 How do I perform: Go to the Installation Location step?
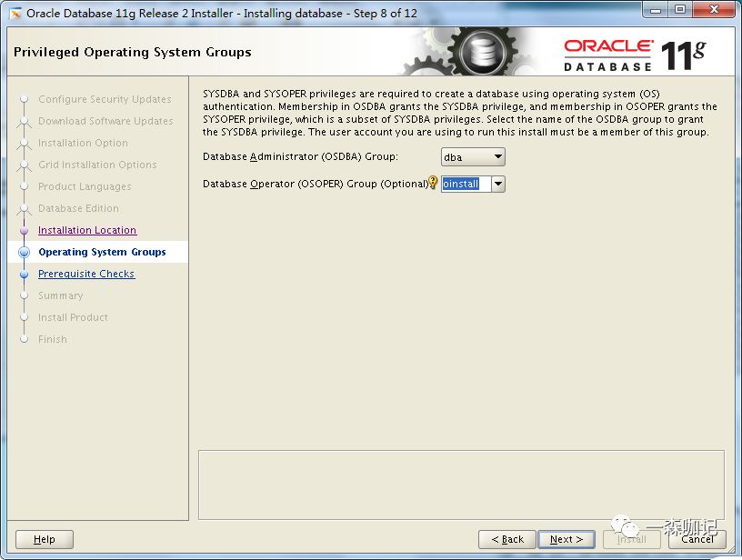(x=87, y=230)
